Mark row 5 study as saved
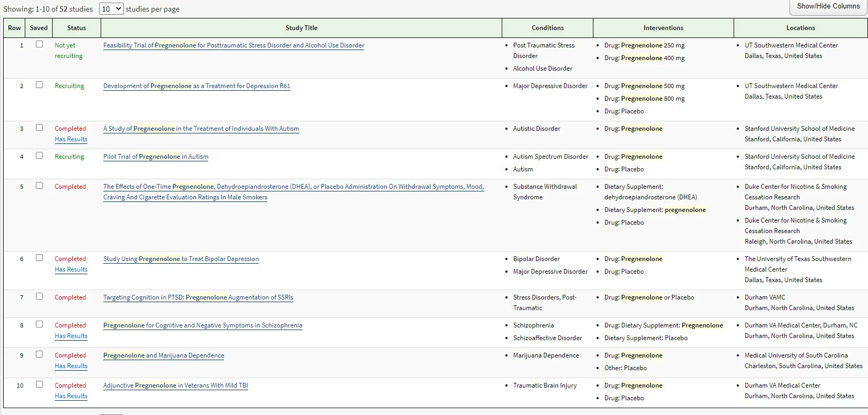Screen dimensions: 868x415 pos(39,186)
